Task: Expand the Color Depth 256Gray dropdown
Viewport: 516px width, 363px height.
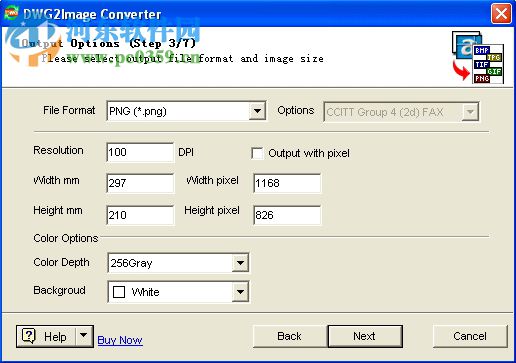Action: (240, 263)
